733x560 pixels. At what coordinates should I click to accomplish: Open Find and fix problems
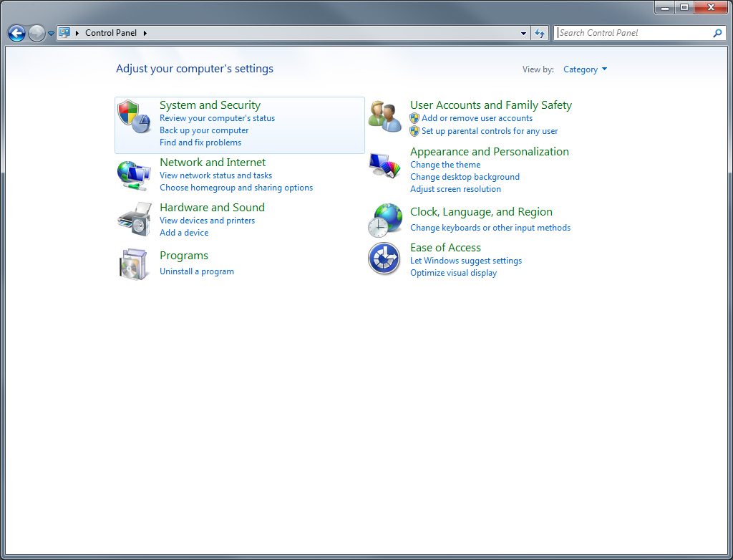click(x=200, y=143)
